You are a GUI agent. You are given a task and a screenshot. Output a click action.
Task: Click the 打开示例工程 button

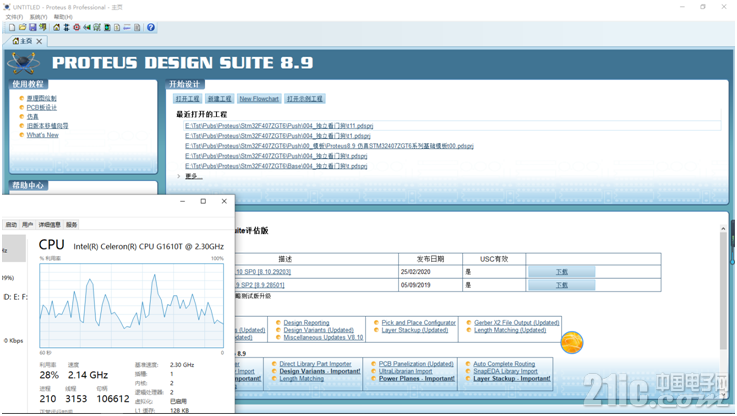pyautogui.click(x=305, y=99)
